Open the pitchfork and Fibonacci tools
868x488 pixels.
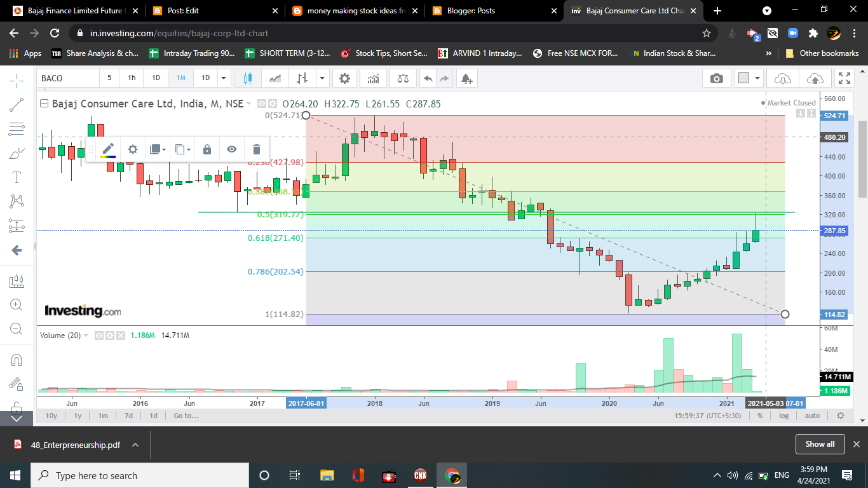(x=17, y=129)
